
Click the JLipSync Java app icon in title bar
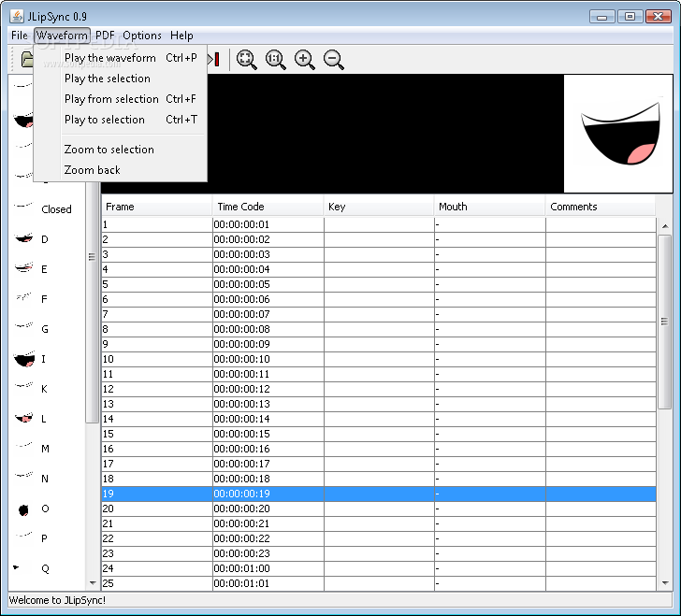pos(17,17)
